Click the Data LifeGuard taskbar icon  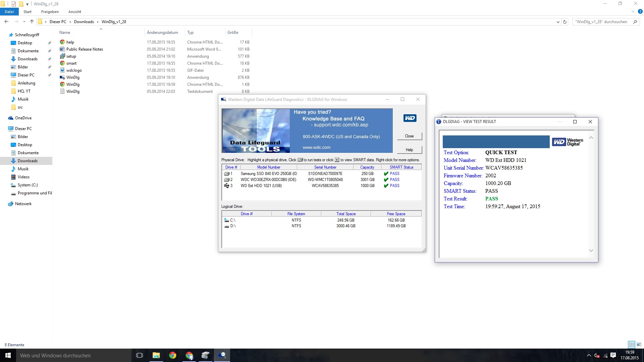coord(222,355)
